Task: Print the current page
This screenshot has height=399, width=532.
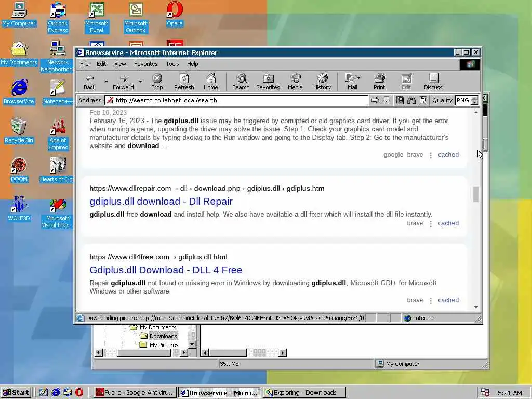Action: pos(379,82)
